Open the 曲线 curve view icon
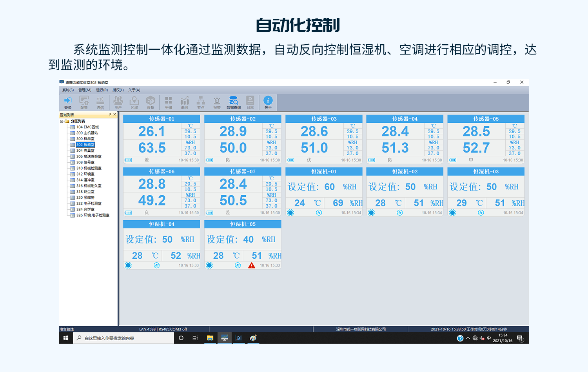The image size is (588, 372). point(185,102)
